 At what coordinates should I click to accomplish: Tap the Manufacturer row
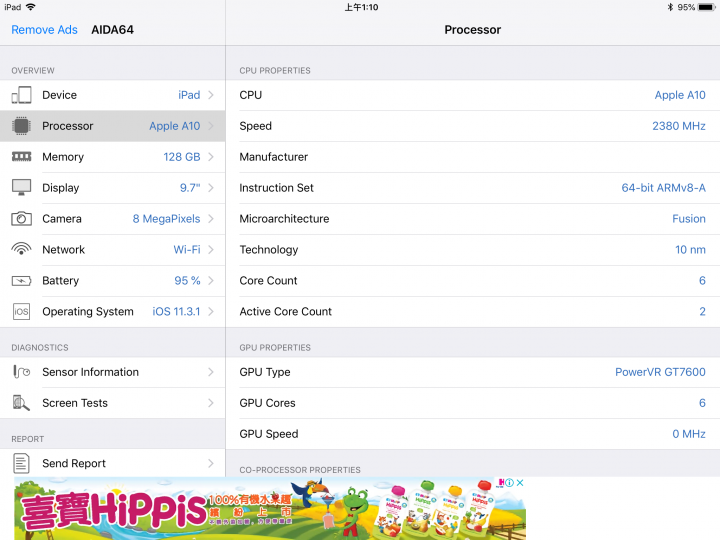pos(472,157)
